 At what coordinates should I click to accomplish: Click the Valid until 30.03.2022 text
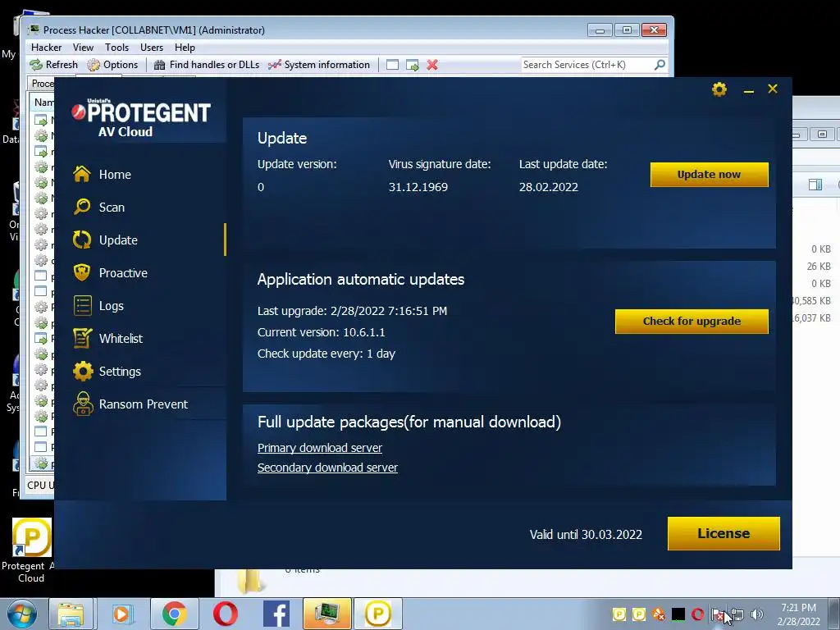(x=586, y=535)
